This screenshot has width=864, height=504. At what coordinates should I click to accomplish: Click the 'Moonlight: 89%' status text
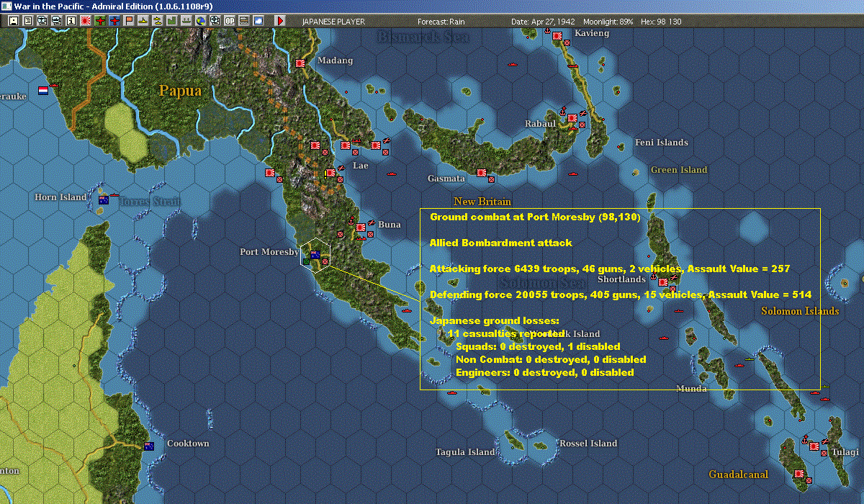coord(607,22)
